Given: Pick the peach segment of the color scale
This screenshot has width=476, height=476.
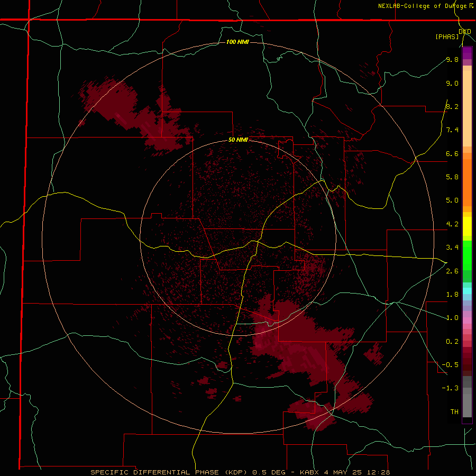Looking at the screenshot, I should coord(467,108).
